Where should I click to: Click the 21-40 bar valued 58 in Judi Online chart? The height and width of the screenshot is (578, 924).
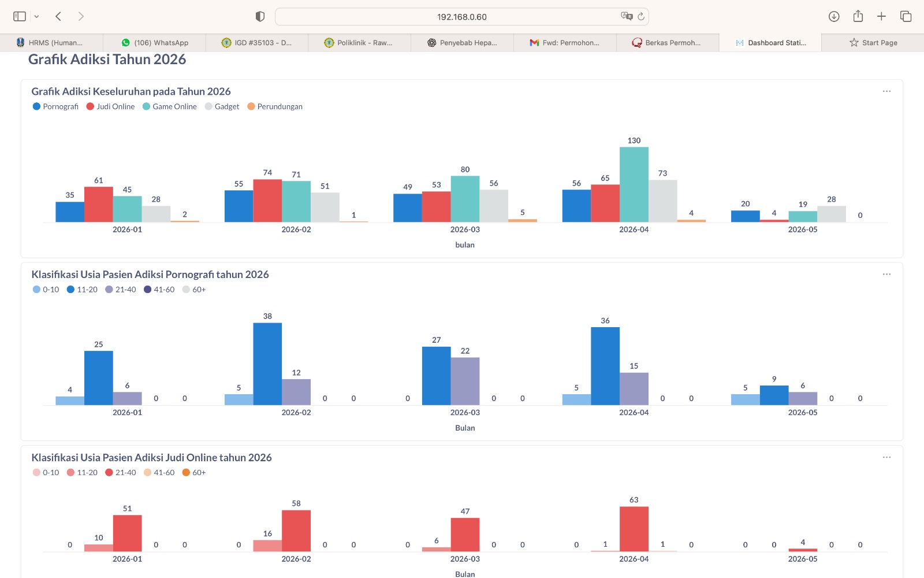coord(296,531)
